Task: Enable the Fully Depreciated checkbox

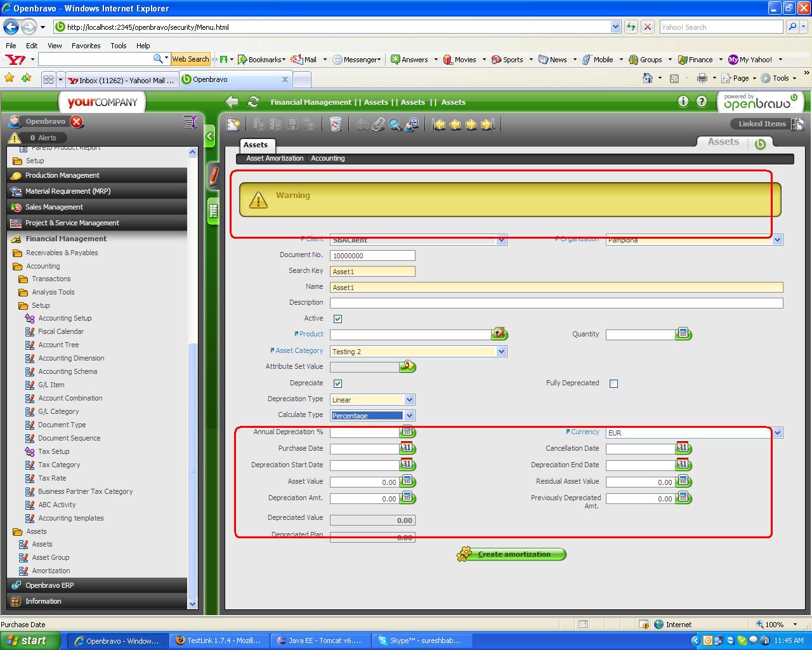Action: pos(613,383)
